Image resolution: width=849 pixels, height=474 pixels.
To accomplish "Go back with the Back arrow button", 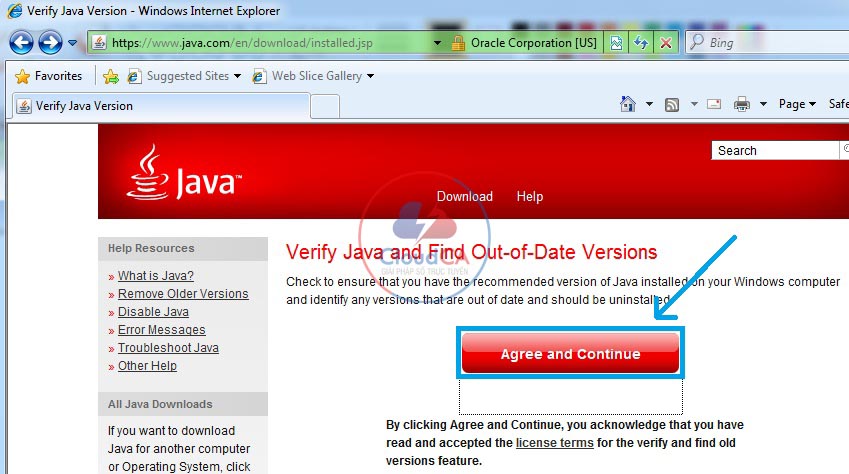I will pyautogui.click(x=21, y=43).
